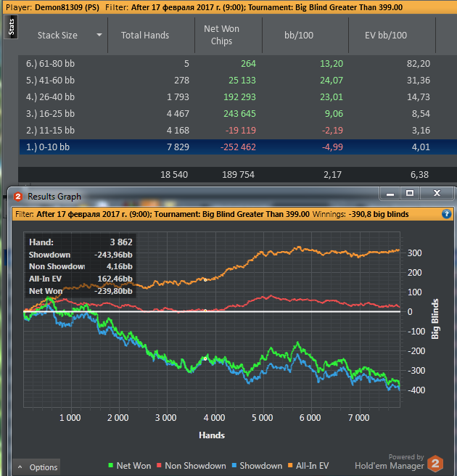Click the Results Graph filter description bar
The image size is (457, 476).
(233, 214)
